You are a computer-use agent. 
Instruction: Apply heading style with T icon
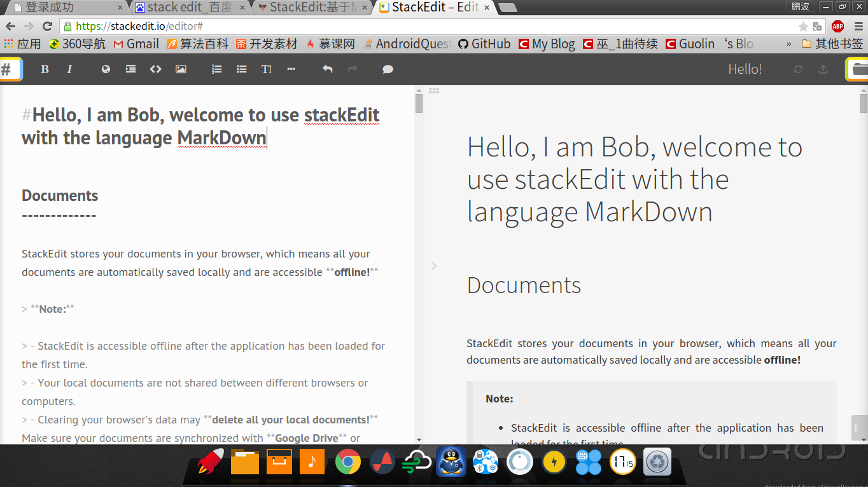[267, 69]
